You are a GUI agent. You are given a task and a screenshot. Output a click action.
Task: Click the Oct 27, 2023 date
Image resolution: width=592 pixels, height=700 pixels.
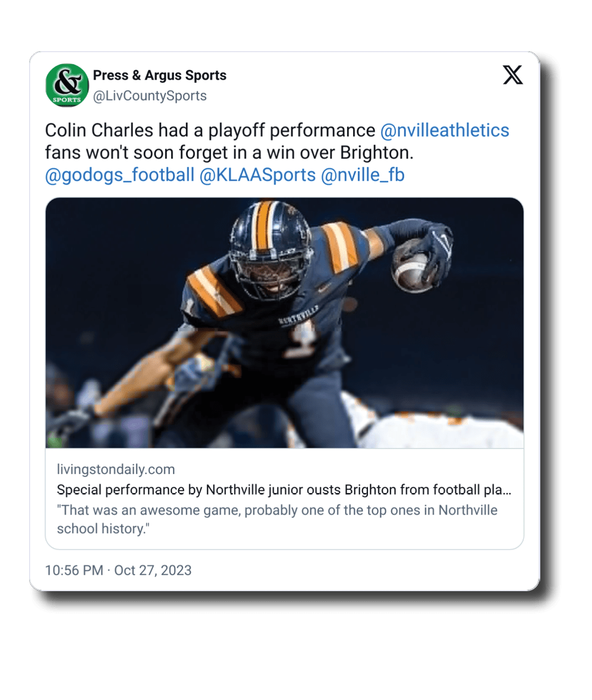[x=153, y=570]
